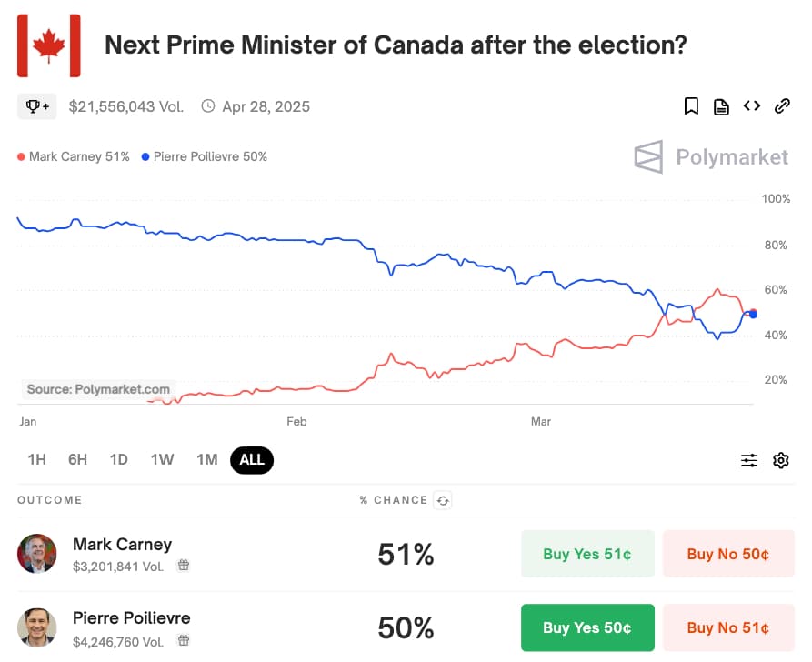The width and height of the screenshot is (812, 662).
Task: Switch chart to 1W range
Action: tap(162, 459)
